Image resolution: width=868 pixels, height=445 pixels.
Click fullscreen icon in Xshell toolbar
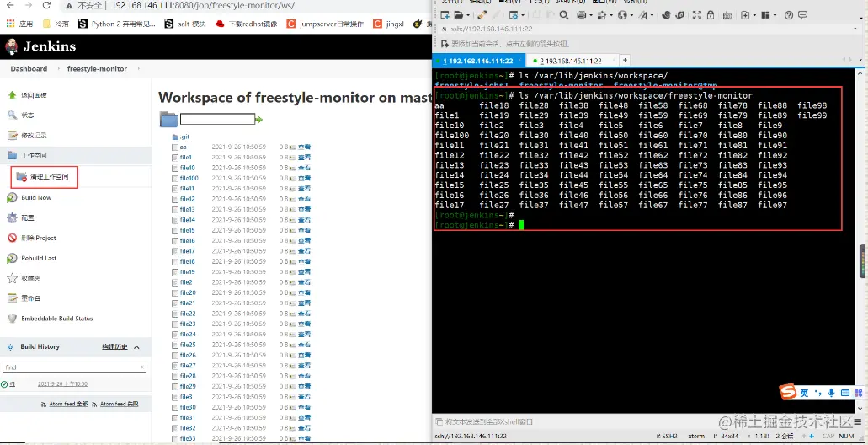point(696,15)
